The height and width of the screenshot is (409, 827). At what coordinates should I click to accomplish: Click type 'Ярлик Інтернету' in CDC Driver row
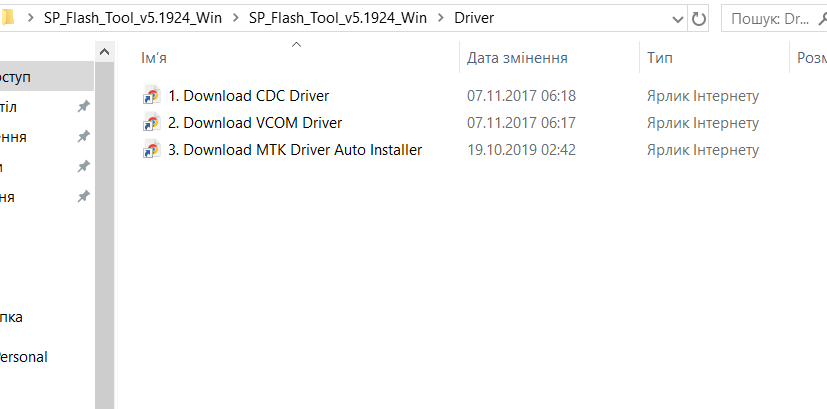pos(703,96)
